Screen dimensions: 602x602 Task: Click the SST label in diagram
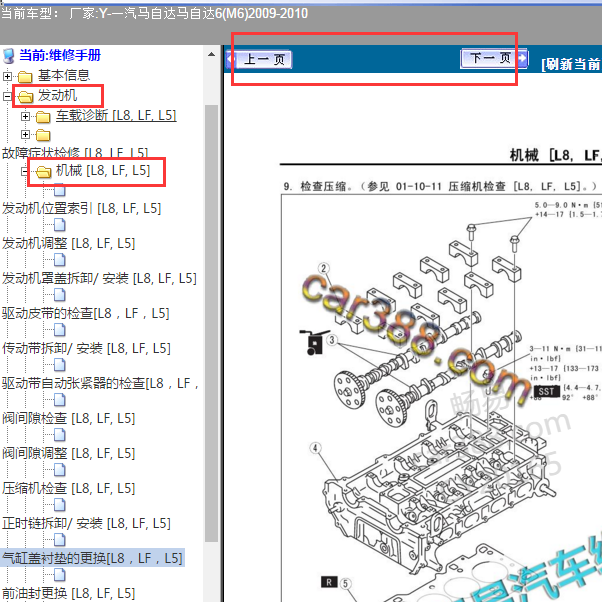[546, 392]
